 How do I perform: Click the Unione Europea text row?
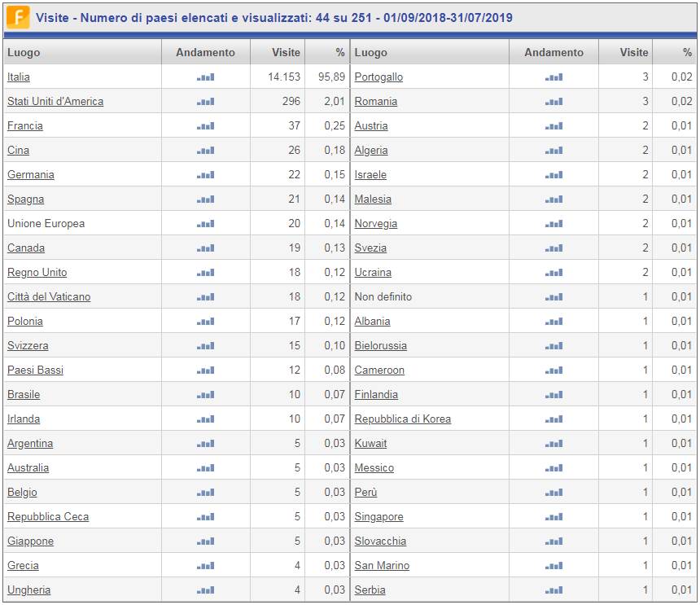[x=46, y=223]
